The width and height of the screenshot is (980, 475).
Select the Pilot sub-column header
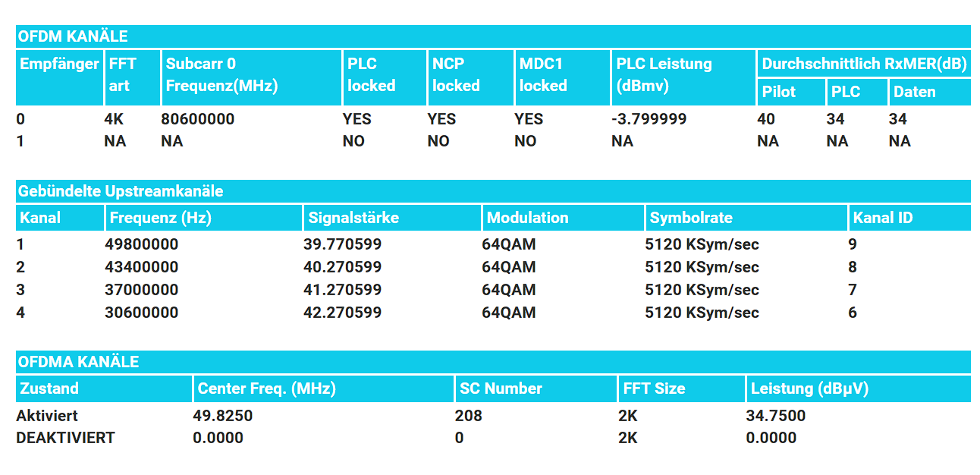coord(779,92)
